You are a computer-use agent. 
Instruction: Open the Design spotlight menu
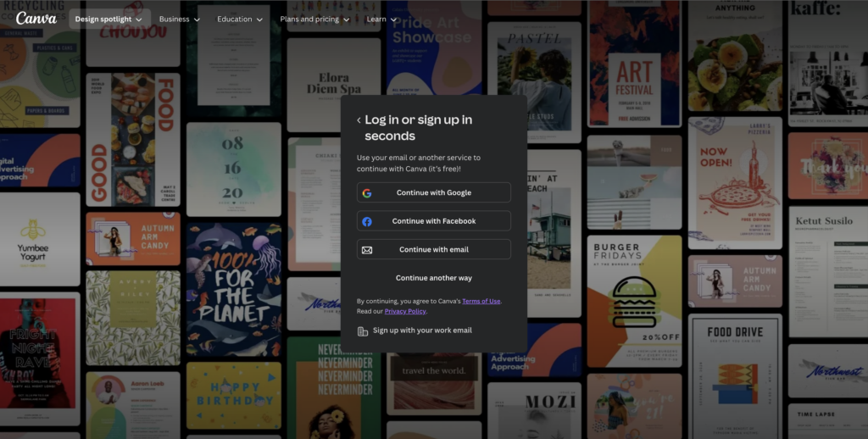109,19
